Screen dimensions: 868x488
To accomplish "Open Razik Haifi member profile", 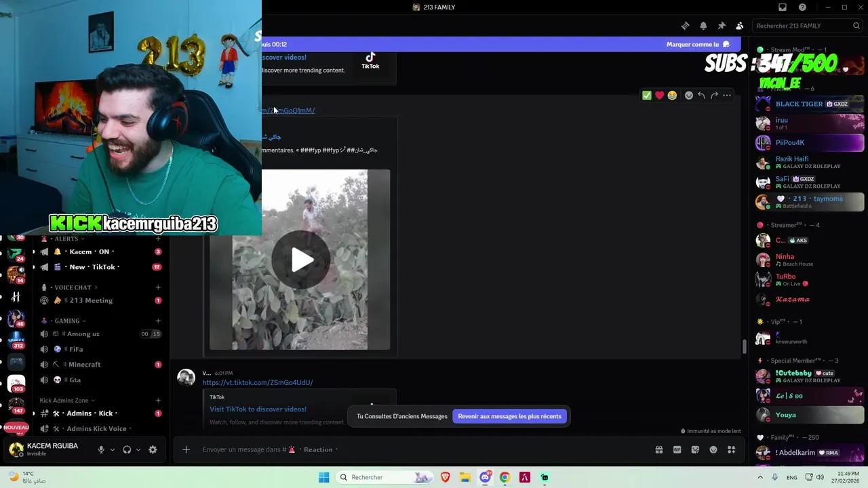I will (x=810, y=163).
